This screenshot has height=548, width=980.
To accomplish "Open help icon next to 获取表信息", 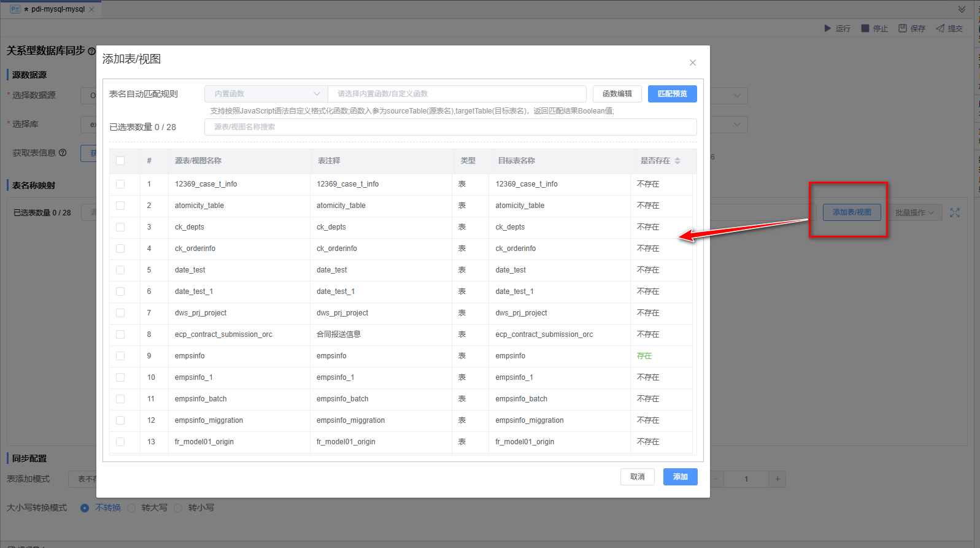I will click(x=63, y=153).
